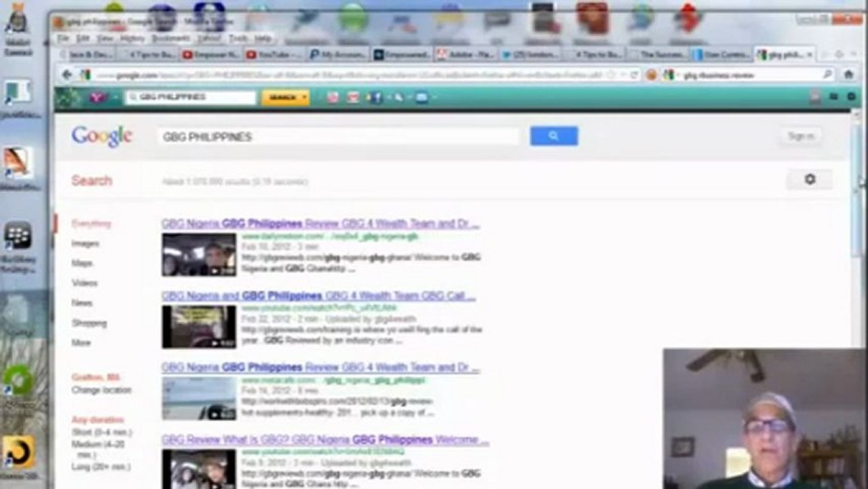Click the Google logo
The image size is (868, 489).
point(102,136)
